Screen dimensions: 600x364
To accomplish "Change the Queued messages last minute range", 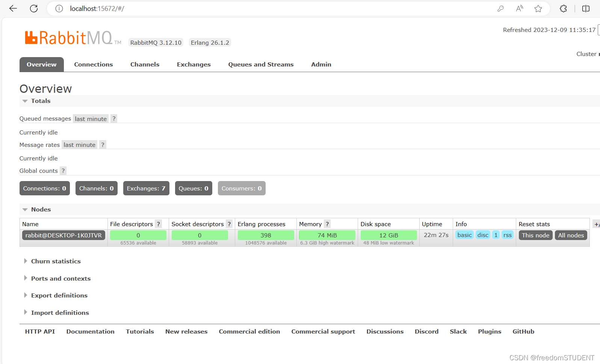I will (x=91, y=119).
